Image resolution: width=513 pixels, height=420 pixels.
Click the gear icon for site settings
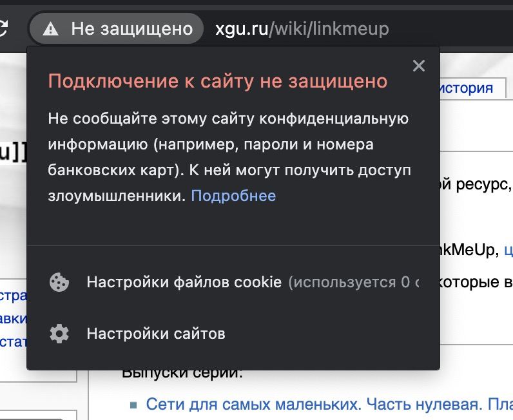[59, 334]
